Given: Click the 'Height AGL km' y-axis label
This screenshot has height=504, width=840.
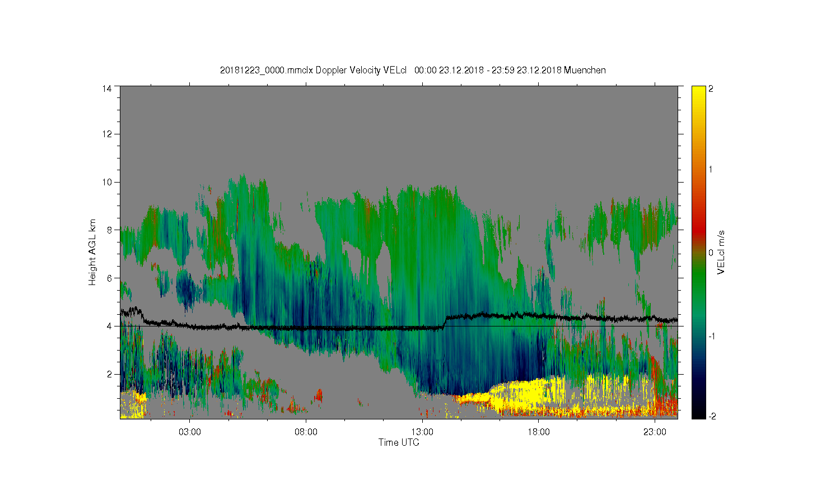Looking at the screenshot, I should 93,252.
